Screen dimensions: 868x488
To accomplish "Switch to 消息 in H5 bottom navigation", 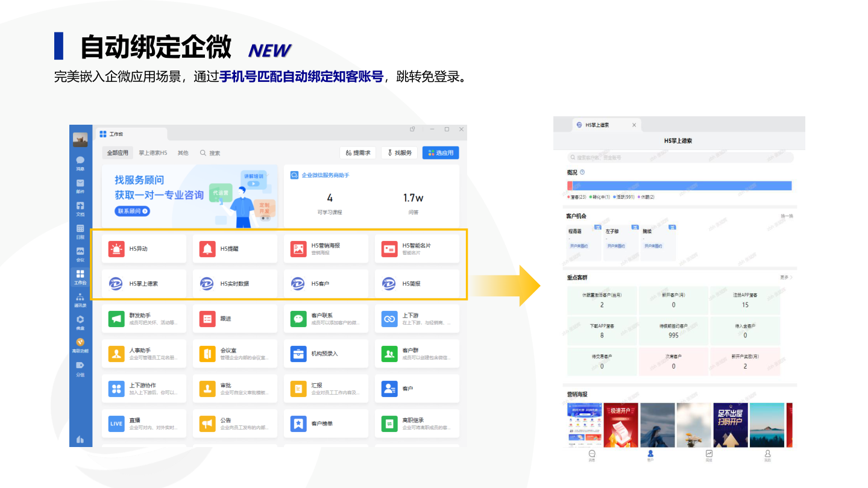I will [x=592, y=455].
